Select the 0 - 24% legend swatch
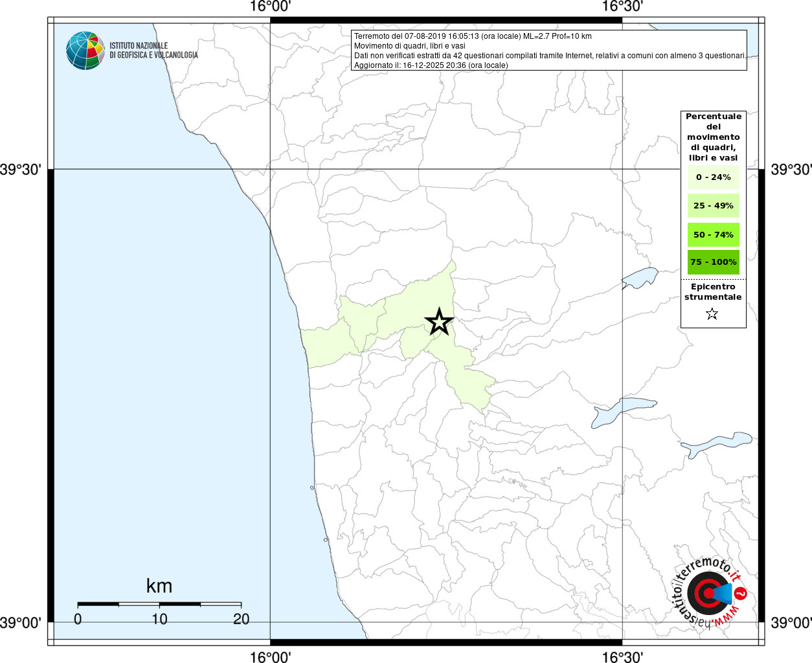812x663 pixels. click(x=714, y=177)
